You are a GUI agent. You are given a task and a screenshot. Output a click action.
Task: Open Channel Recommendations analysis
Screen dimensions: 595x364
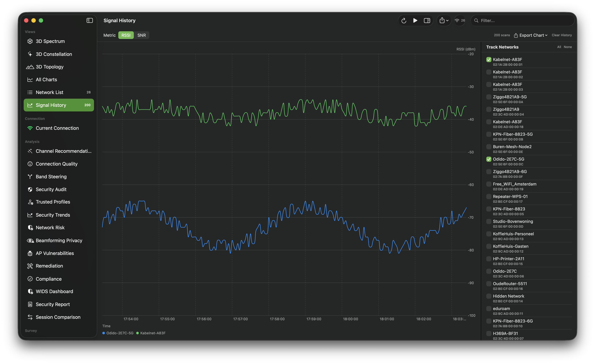tap(59, 151)
